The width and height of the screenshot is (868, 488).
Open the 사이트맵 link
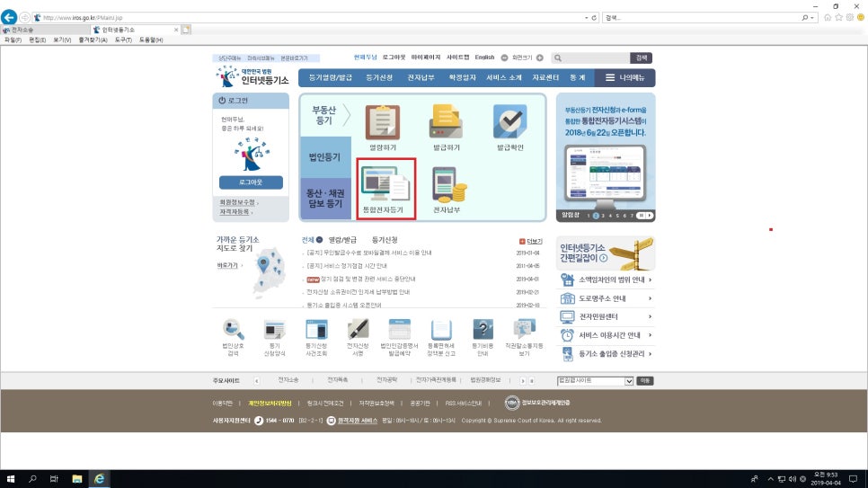coord(457,58)
